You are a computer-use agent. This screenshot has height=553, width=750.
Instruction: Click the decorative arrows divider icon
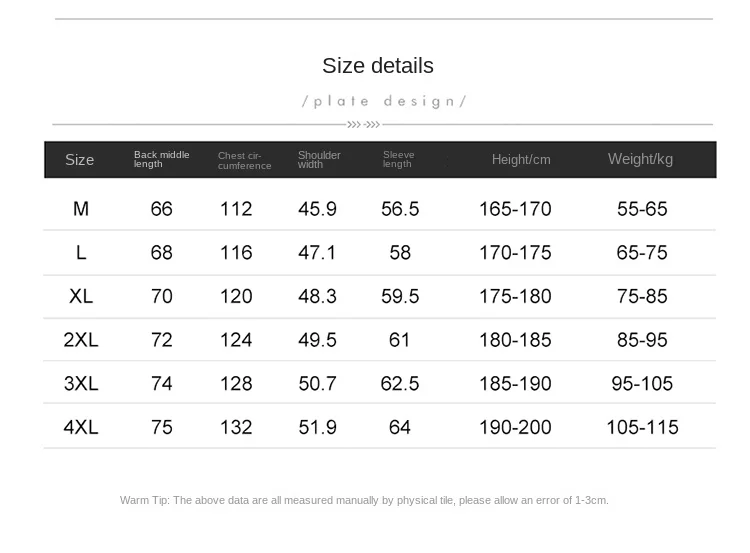pyautogui.click(x=364, y=124)
